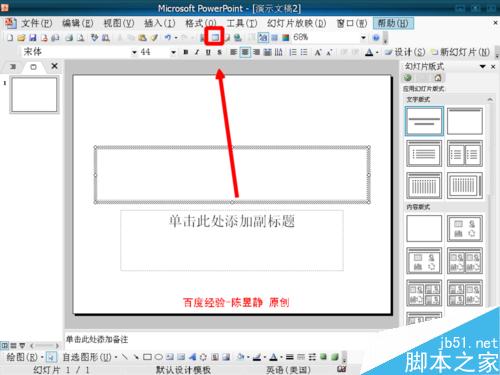Save the presentation with floppy icon
This screenshot has height=375, width=500.
pos(33,38)
